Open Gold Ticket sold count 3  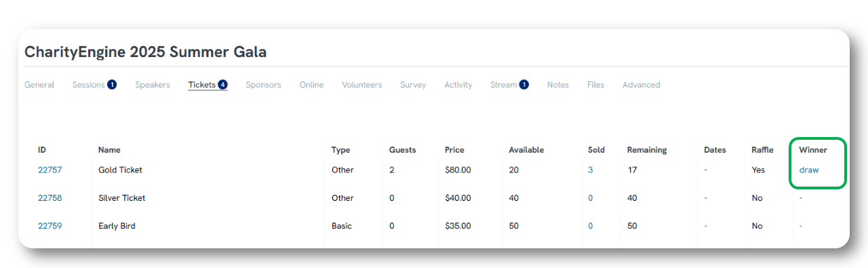pos(591,170)
